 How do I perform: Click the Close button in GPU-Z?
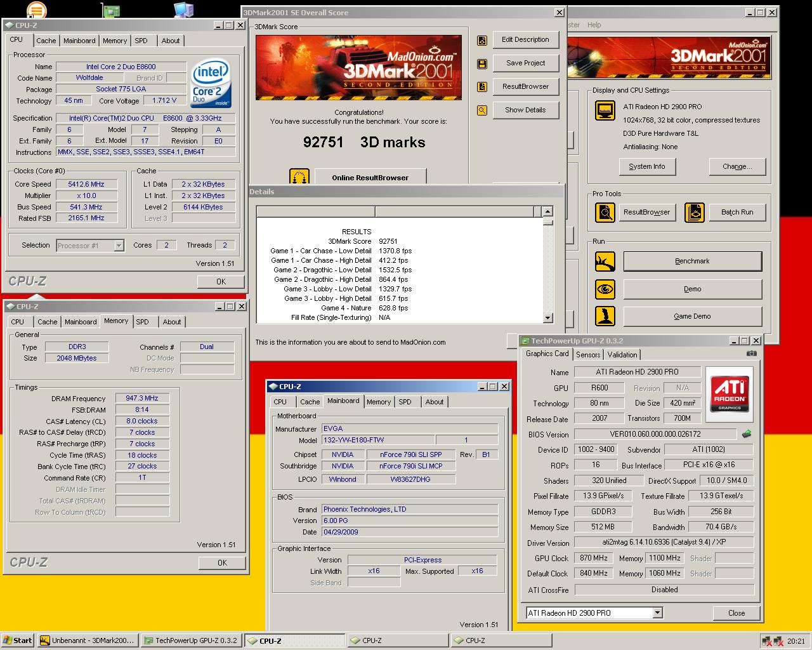point(737,613)
